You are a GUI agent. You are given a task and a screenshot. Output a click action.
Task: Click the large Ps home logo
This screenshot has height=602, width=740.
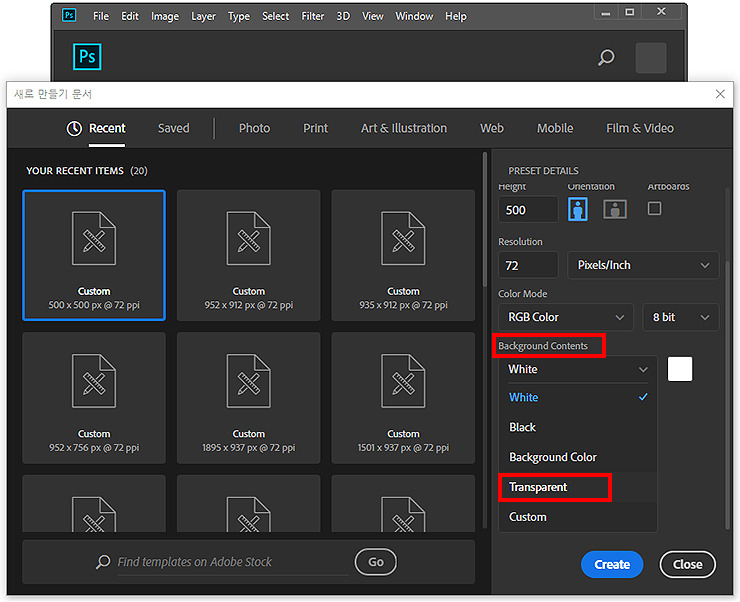[87, 57]
